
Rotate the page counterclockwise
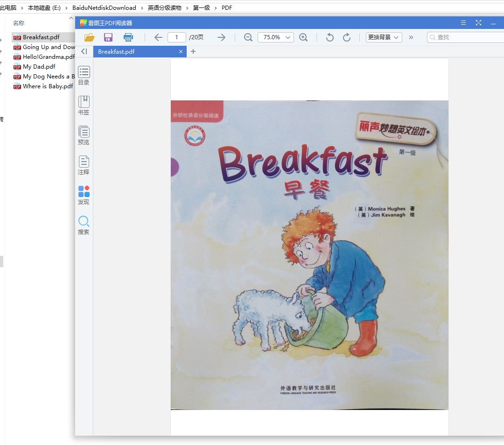pyautogui.click(x=330, y=37)
